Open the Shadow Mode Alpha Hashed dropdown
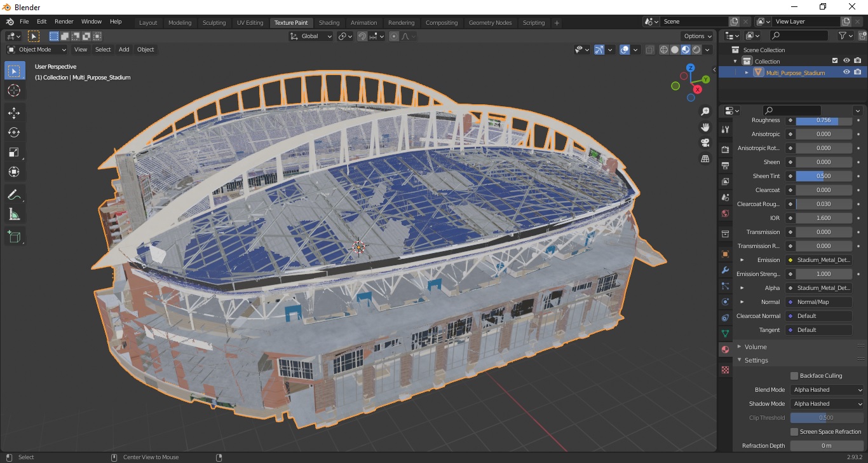868x463 pixels. point(828,404)
